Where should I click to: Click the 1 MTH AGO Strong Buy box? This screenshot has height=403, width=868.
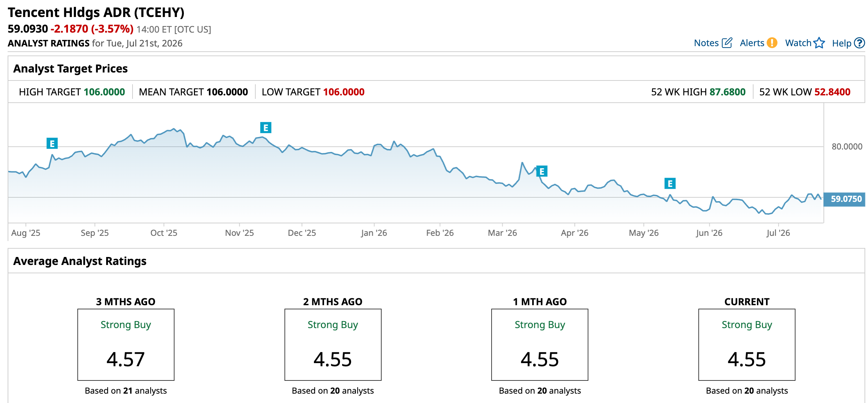pyautogui.click(x=539, y=345)
